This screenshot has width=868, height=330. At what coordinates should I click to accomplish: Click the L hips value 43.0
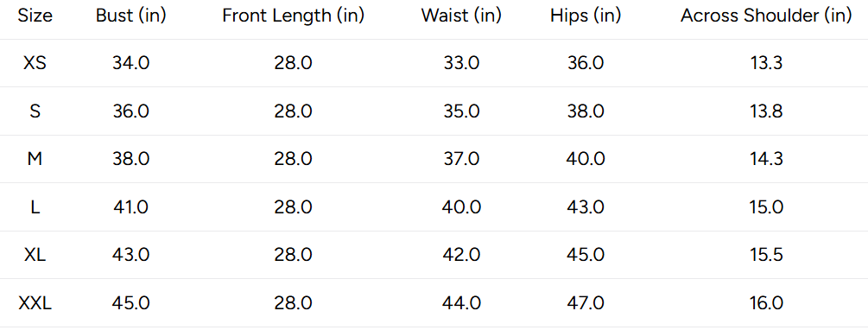(x=586, y=207)
